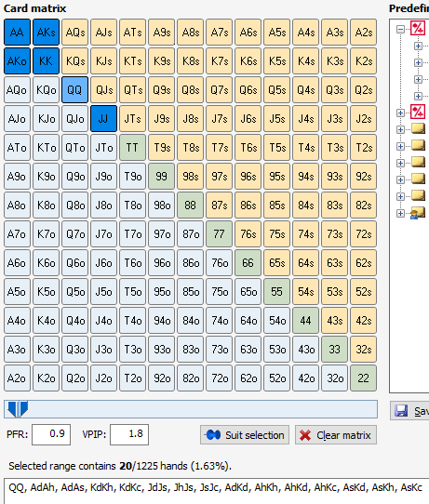Select the 65s suited cell

[x=277, y=262]
